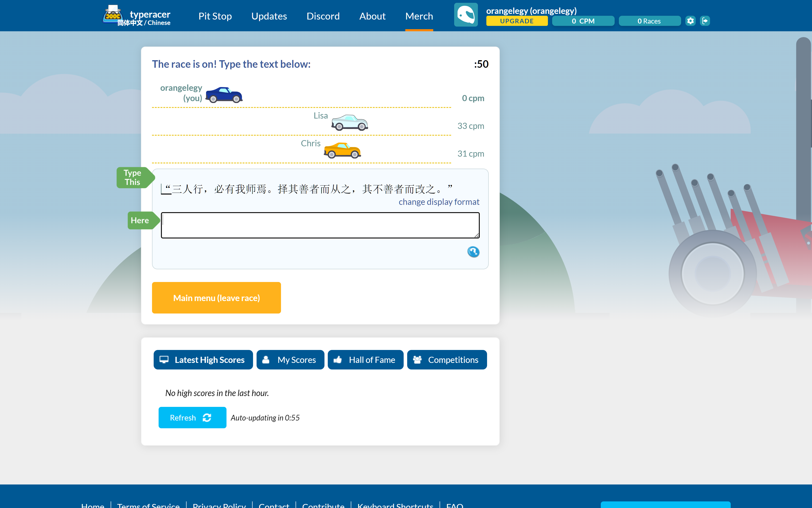
Task: Open About page
Action: [372, 16]
